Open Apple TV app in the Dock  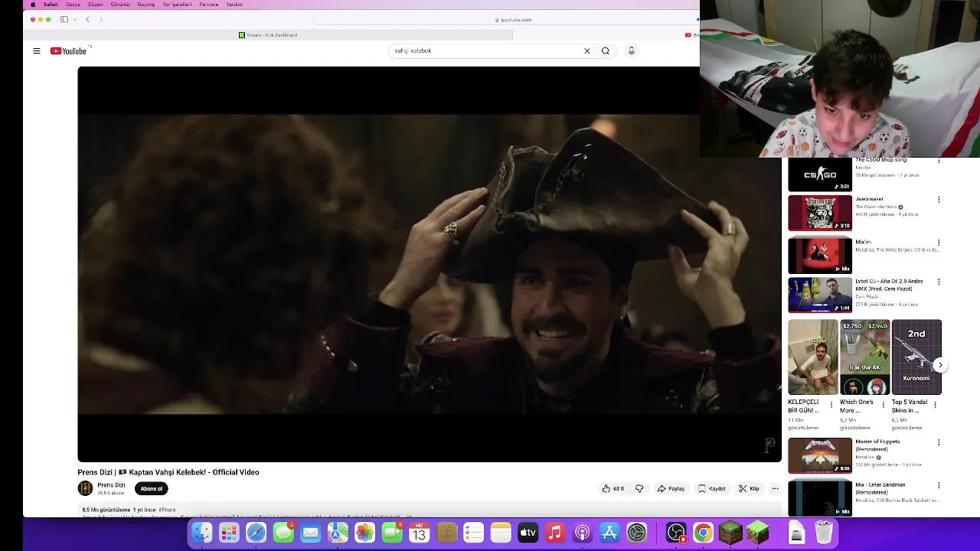pyautogui.click(x=528, y=533)
